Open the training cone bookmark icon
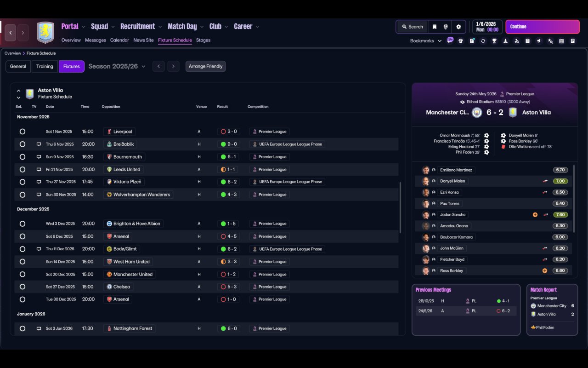Viewport: 588px width, 368px height. 505,41
